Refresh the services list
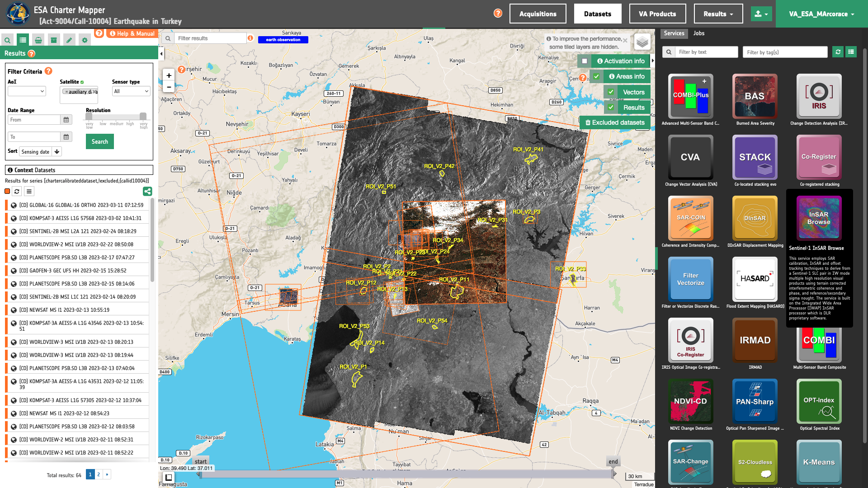 (838, 52)
